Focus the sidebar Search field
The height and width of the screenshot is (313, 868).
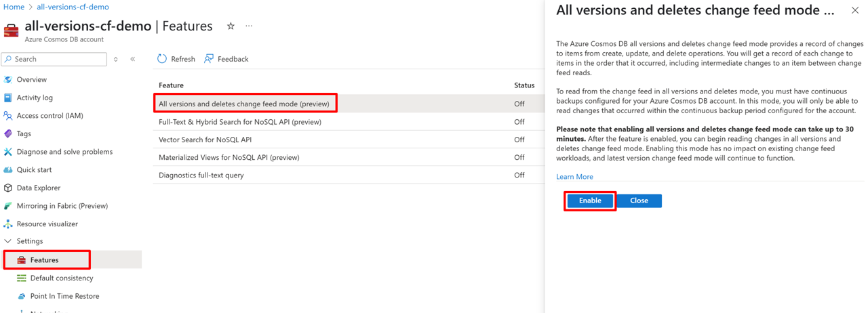(54, 60)
